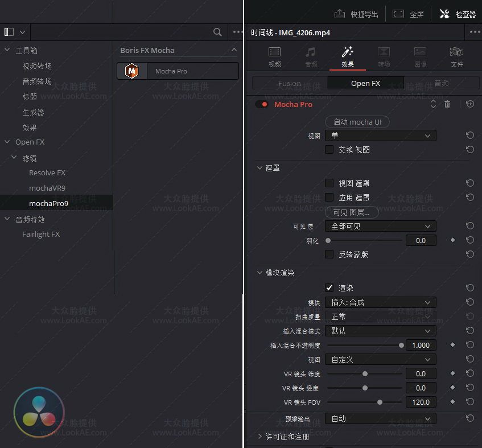Adjust the VR 镜头 FOV slider
Viewport: 482px width, 448px height.
pyautogui.click(x=380, y=402)
